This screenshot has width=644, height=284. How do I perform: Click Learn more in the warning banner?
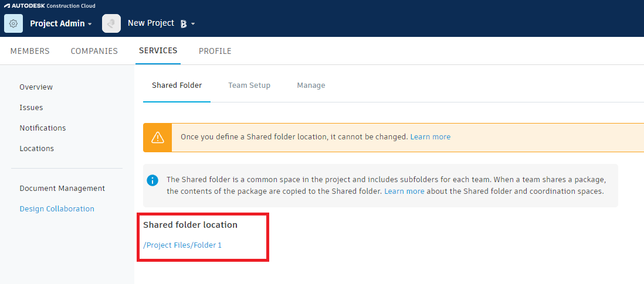tap(431, 137)
